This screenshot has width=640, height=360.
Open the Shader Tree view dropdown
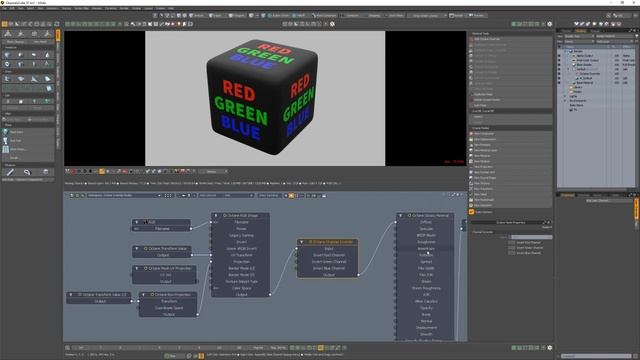[579, 36]
